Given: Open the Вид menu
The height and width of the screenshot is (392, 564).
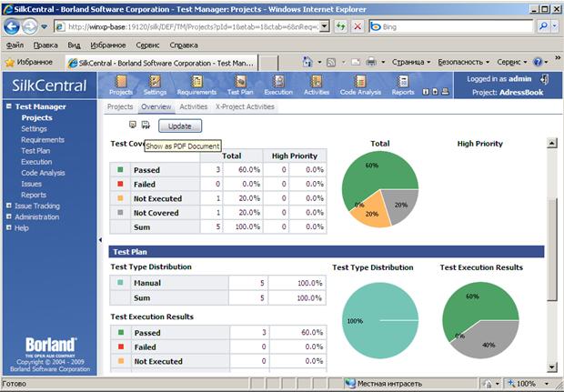Looking at the screenshot, I should pyautogui.click(x=74, y=45).
